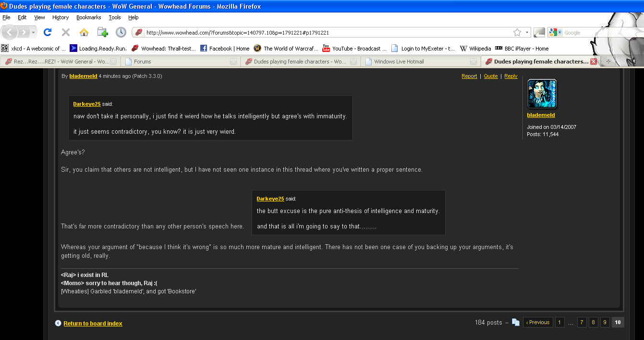Click blademeld's avatar thumbnail
Screen dimensions: 644x340
tap(542, 94)
